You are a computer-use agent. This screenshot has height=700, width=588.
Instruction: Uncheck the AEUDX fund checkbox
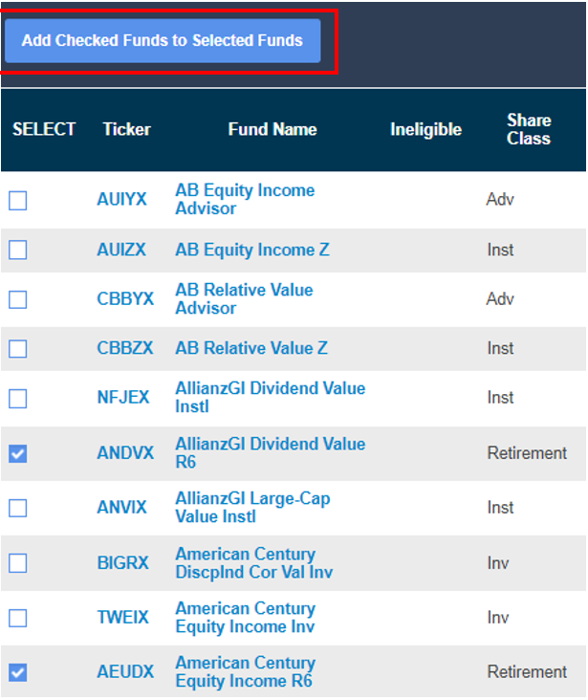[18, 672]
